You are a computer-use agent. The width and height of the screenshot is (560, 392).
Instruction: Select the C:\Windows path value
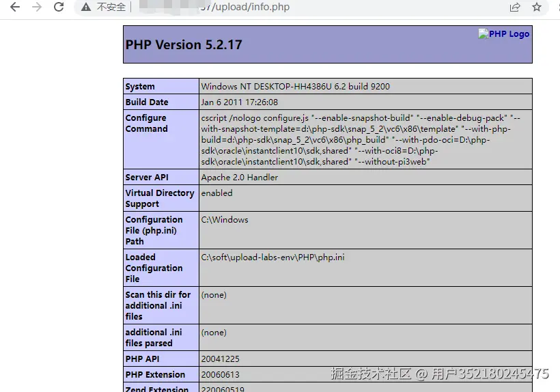[225, 220]
